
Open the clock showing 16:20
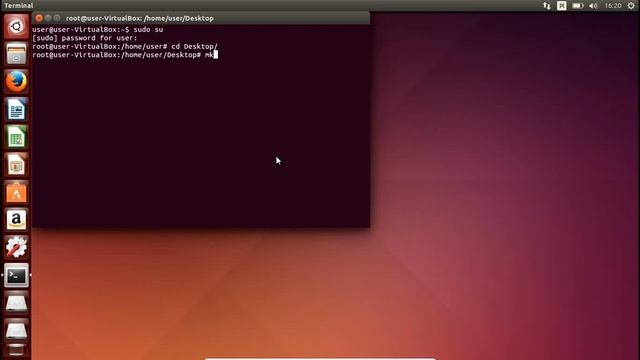pyautogui.click(x=613, y=6)
